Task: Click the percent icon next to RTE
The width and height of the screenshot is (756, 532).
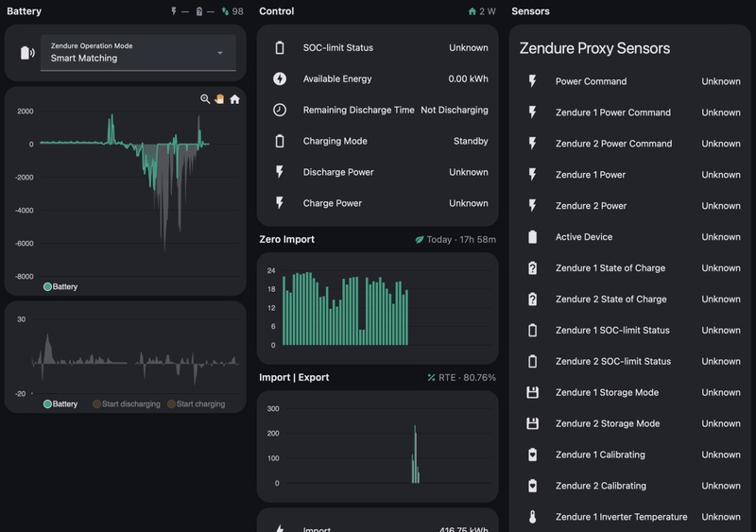Action: click(x=431, y=377)
